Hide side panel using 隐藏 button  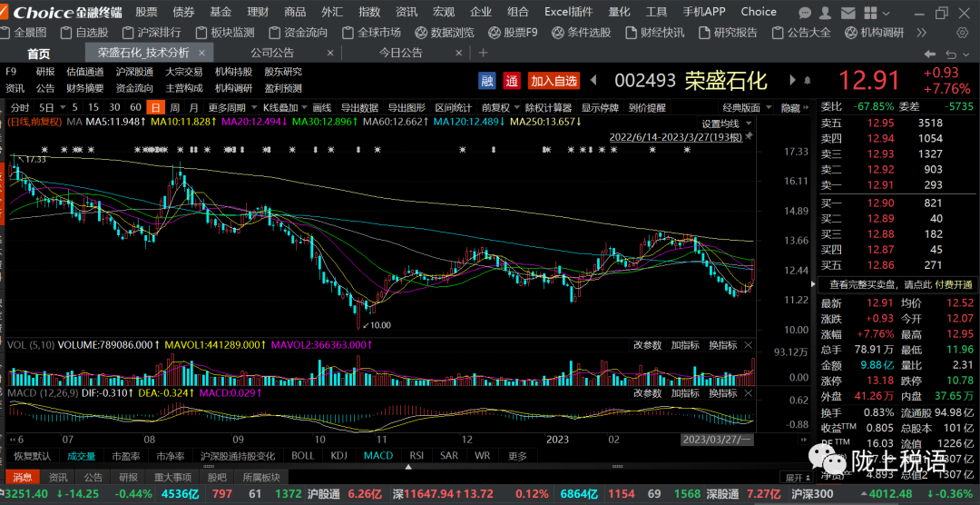tap(794, 108)
